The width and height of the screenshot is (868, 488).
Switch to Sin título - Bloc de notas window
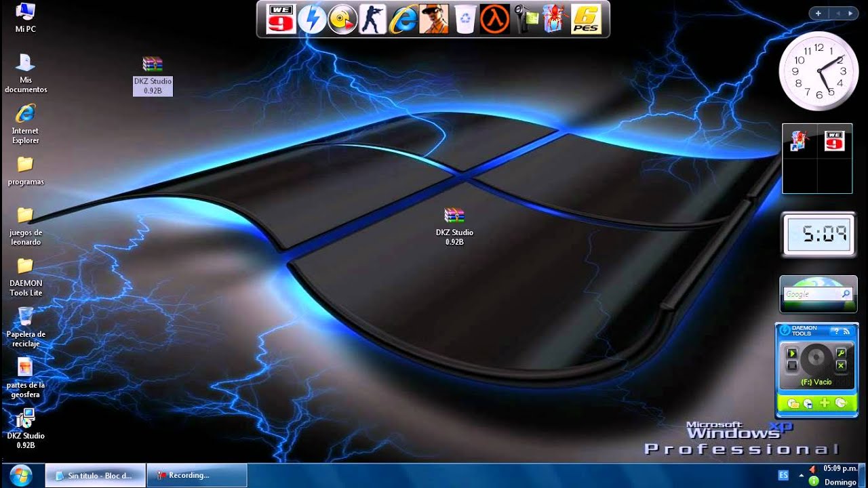pyautogui.click(x=95, y=476)
